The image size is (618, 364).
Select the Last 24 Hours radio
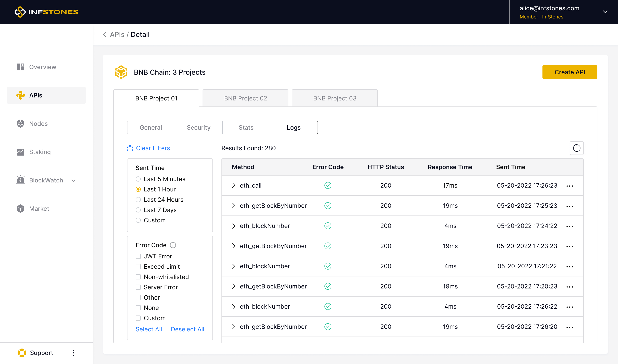pos(138,200)
